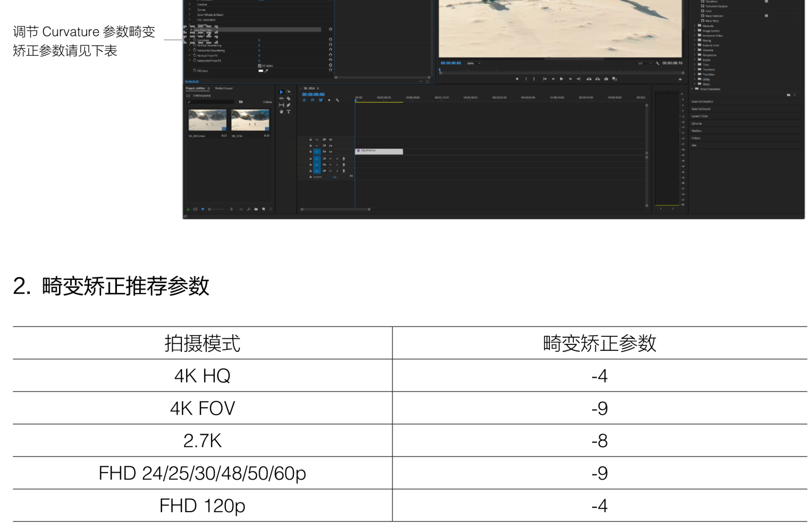The height and width of the screenshot is (529, 812).
Task: Click the Play button in Program Monitor
Action: coord(561,79)
